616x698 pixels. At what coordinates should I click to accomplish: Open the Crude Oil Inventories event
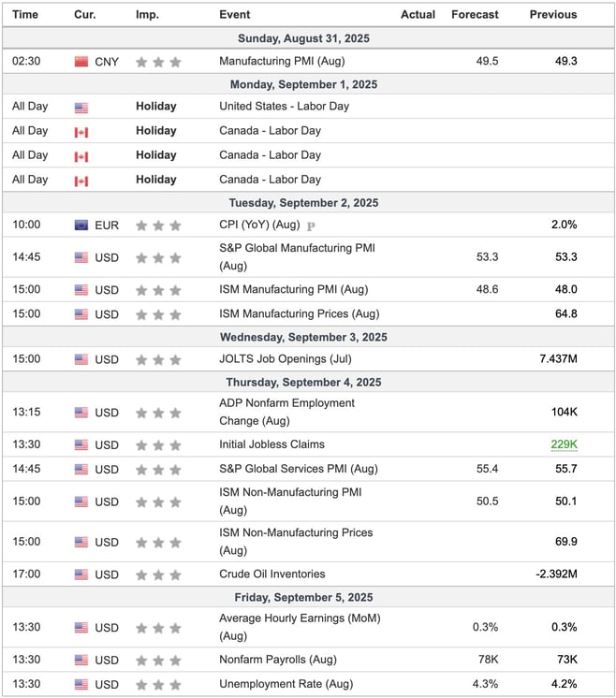pyautogui.click(x=272, y=574)
